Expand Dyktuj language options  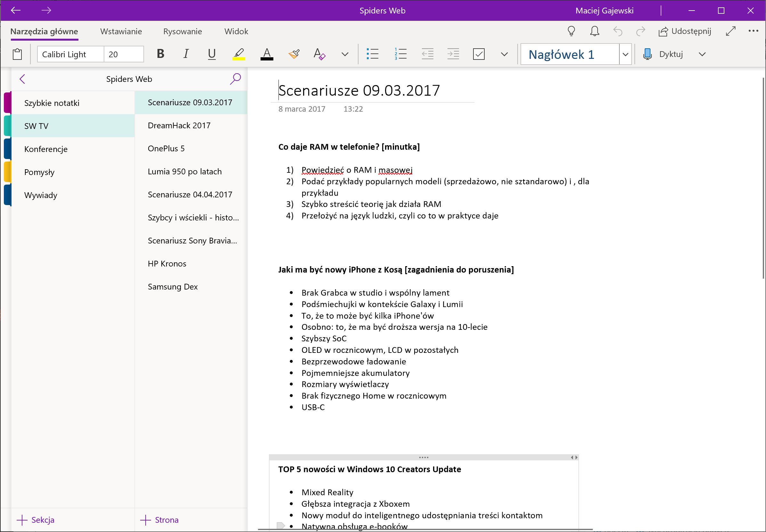[702, 54]
